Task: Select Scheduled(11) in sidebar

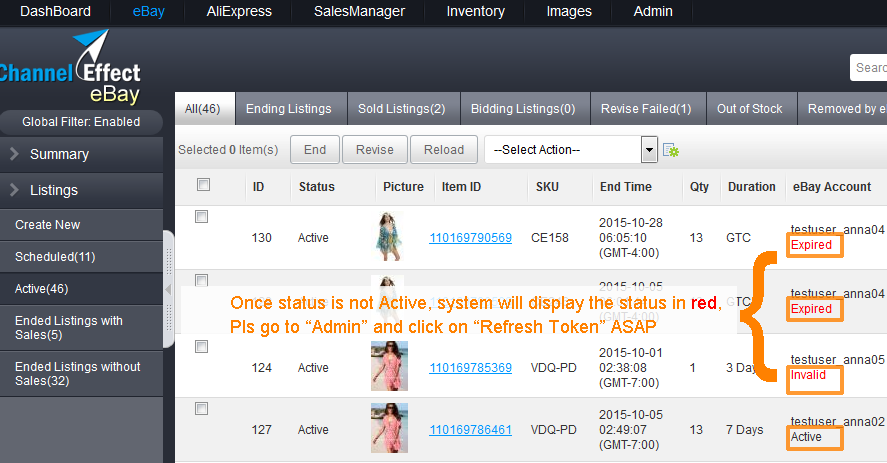Action: [81, 257]
